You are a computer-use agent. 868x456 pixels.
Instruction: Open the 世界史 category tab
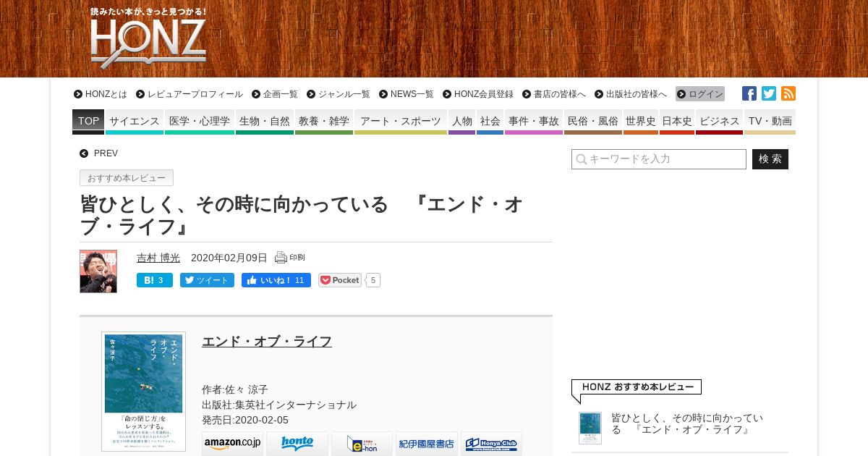(641, 122)
